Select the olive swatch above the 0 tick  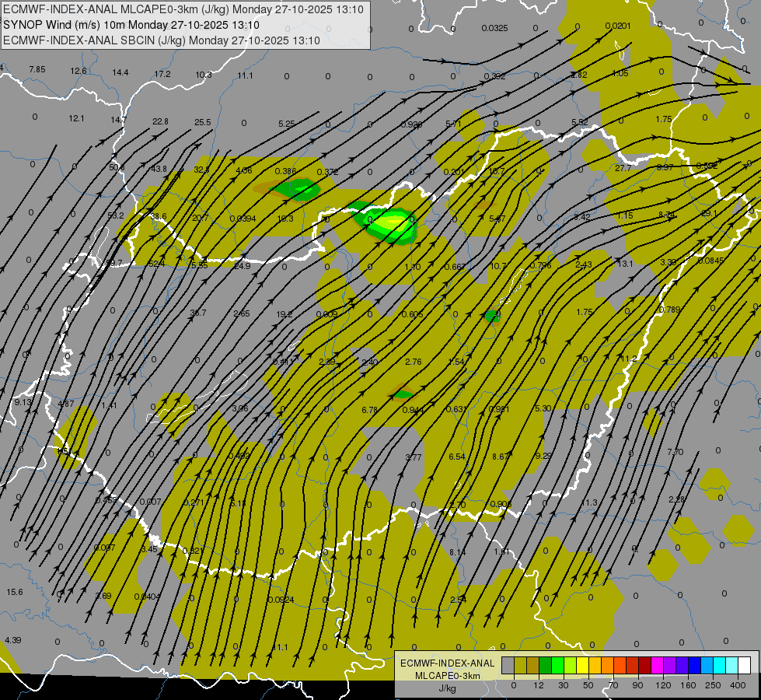pyautogui.click(x=520, y=666)
